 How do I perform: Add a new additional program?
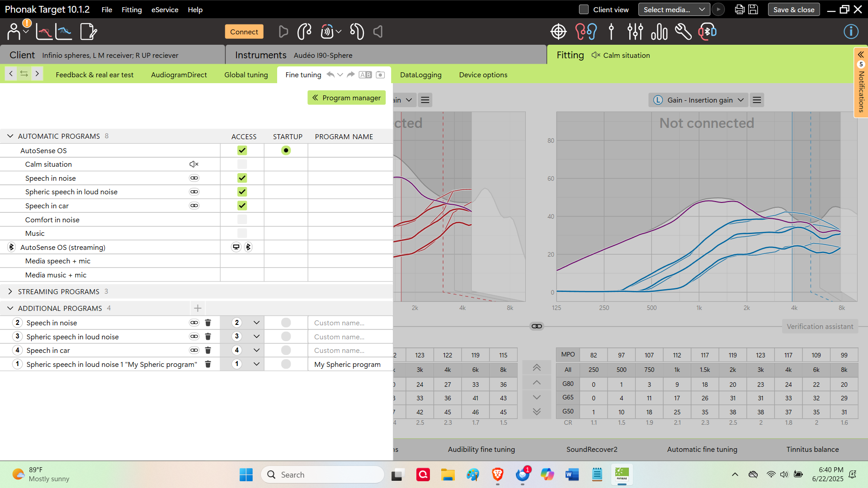coord(198,308)
